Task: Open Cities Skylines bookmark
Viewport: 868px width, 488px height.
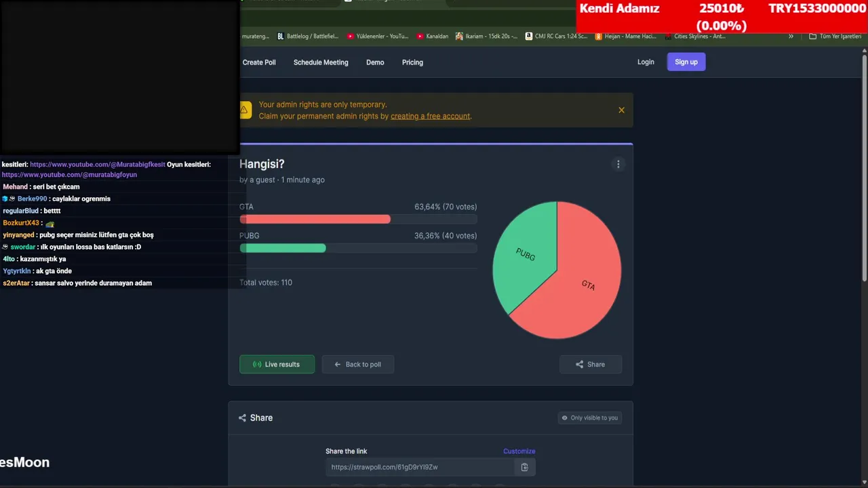Action: tap(694, 37)
